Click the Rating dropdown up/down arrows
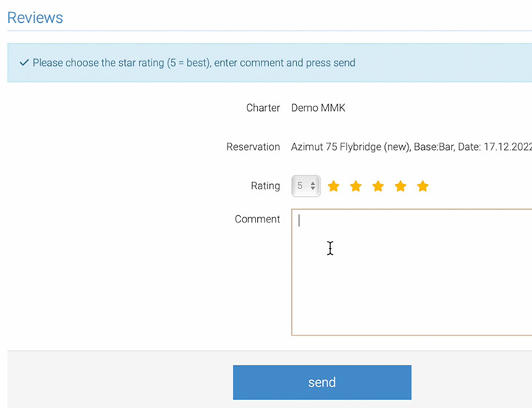The height and width of the screenshot is (408, 532). pyautogui.click(x=313, y=186)
